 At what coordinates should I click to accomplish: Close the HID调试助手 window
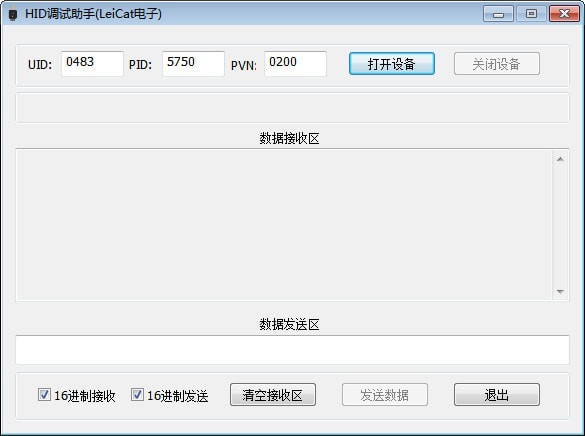point(564,14)
